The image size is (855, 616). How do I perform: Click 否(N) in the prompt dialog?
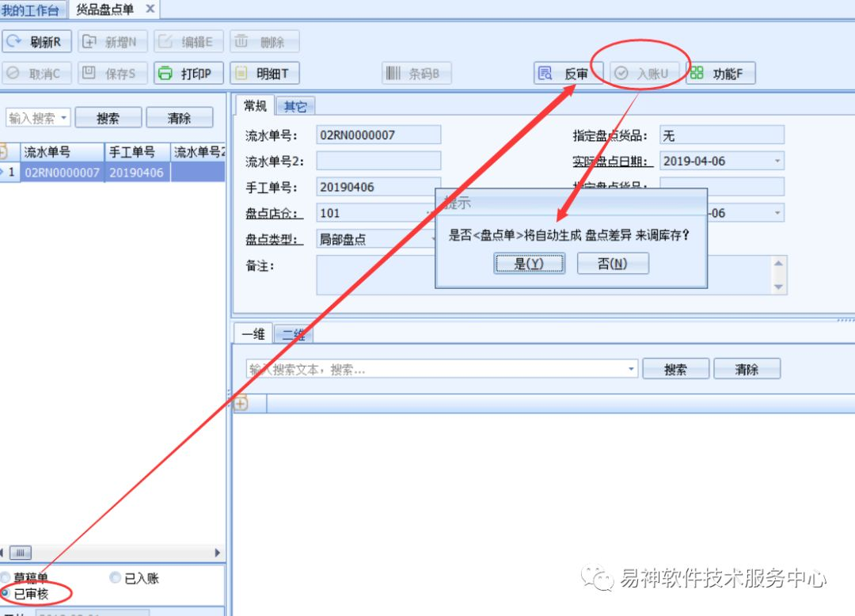(x=613, y=264)
